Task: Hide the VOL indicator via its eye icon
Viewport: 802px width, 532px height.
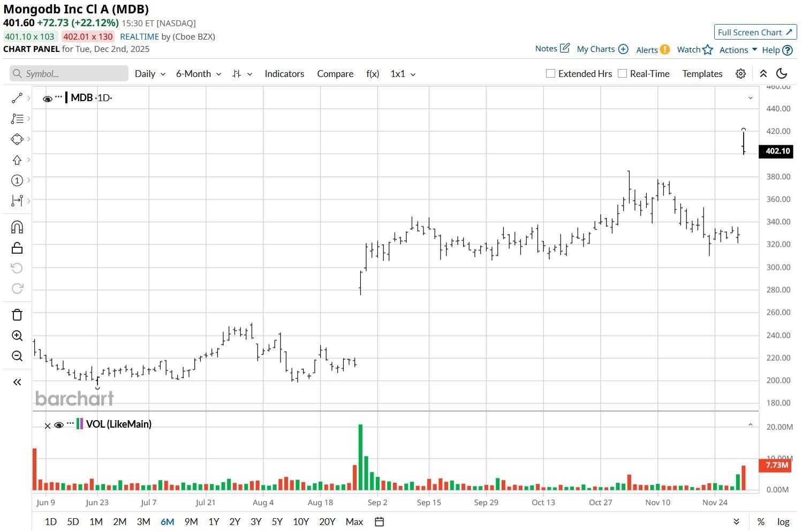Action: (x=59, y=424)
